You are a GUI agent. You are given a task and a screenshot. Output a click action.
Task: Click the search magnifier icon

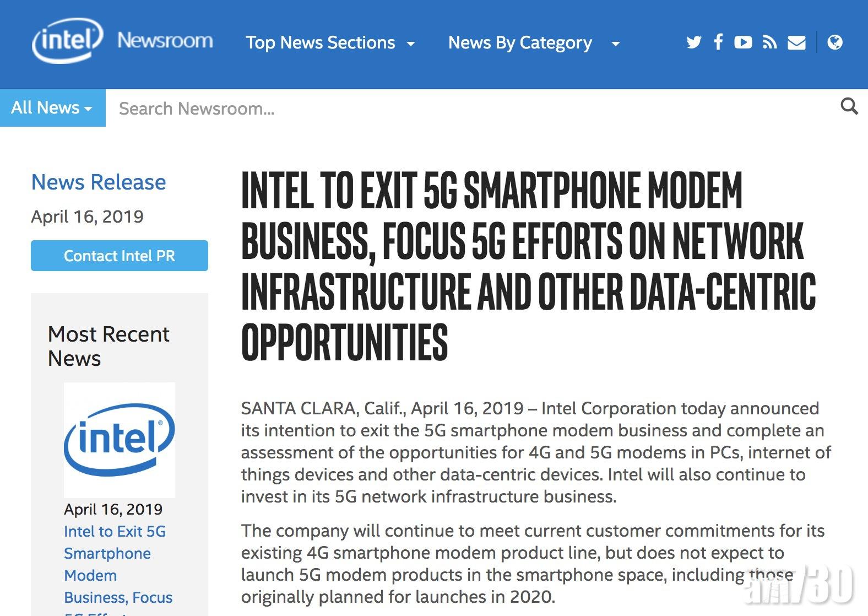coord(849,106)
